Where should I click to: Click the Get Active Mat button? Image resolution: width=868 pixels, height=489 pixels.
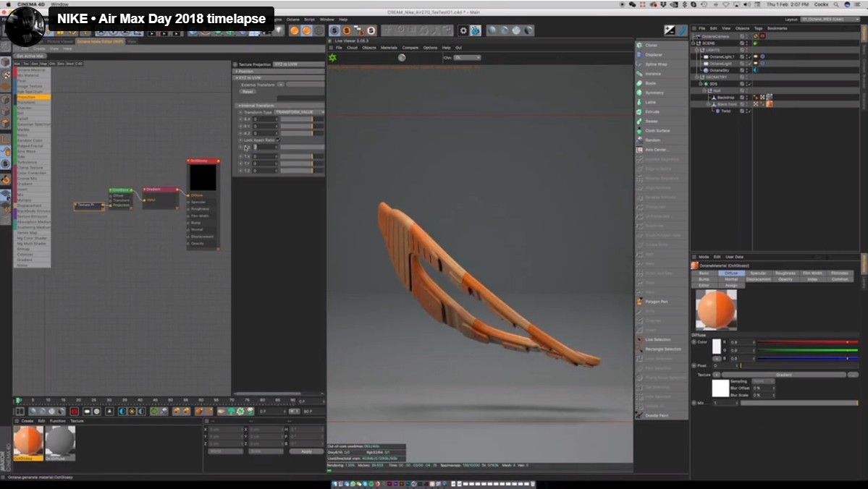coord(30,56)
